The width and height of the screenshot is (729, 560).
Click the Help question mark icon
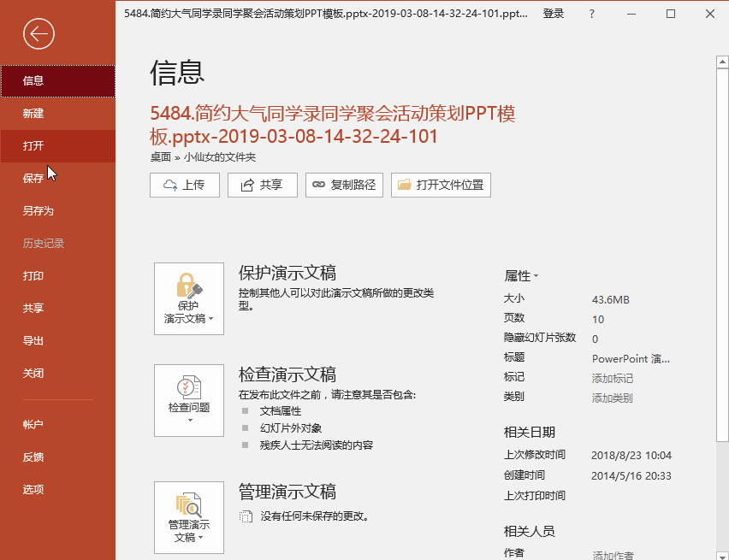[591, 15]
